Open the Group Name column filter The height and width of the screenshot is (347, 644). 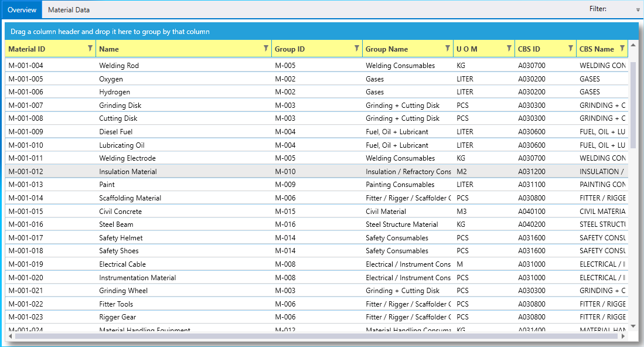[x=447, y=49]
